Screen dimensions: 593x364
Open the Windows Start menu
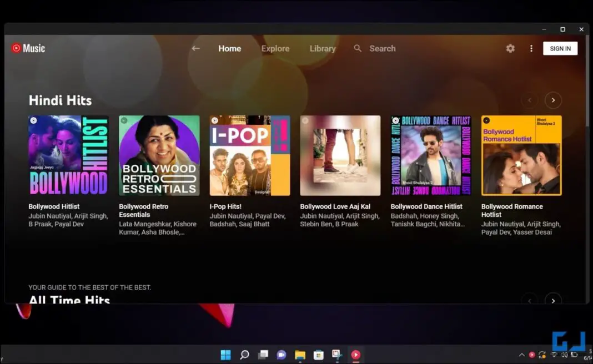tap(225, 355)
